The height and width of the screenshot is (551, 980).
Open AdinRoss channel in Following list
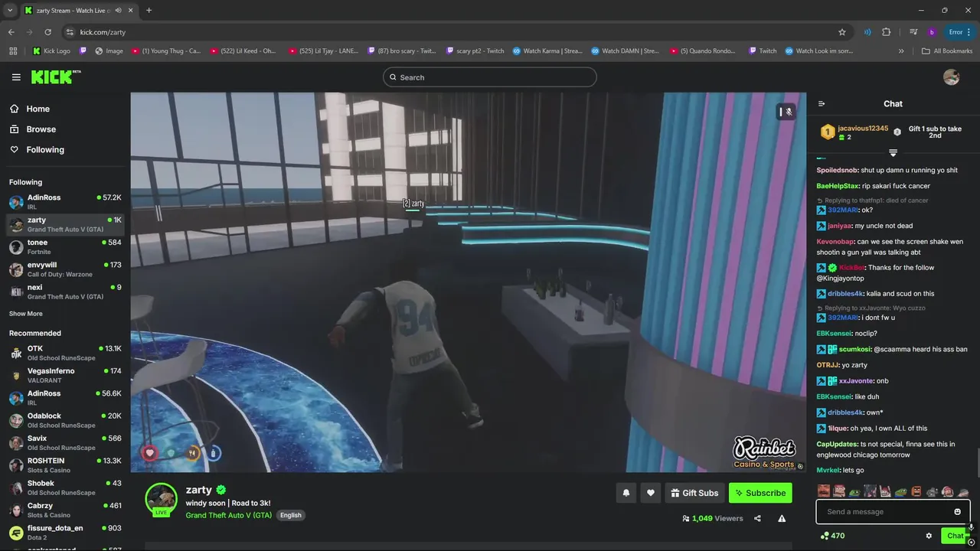pos(65,203)
